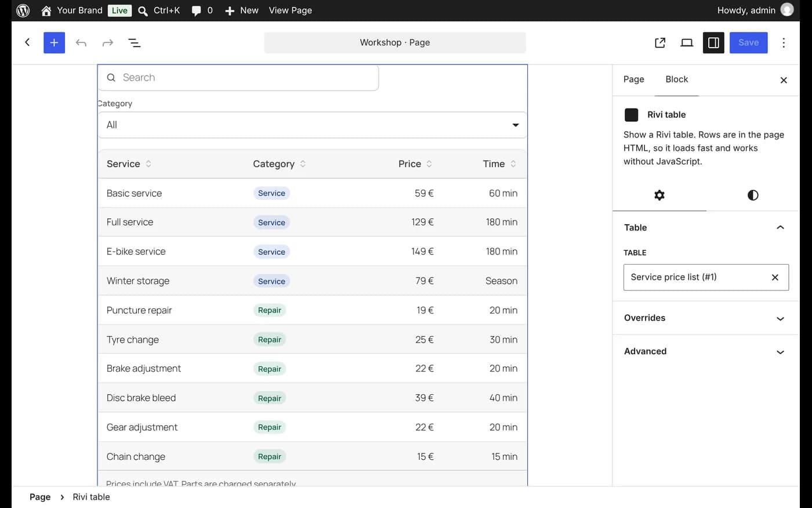Image resolution: width=812 pixels, height=508 pixels.
Task: Click the table Search field
Action: [238, 78]
